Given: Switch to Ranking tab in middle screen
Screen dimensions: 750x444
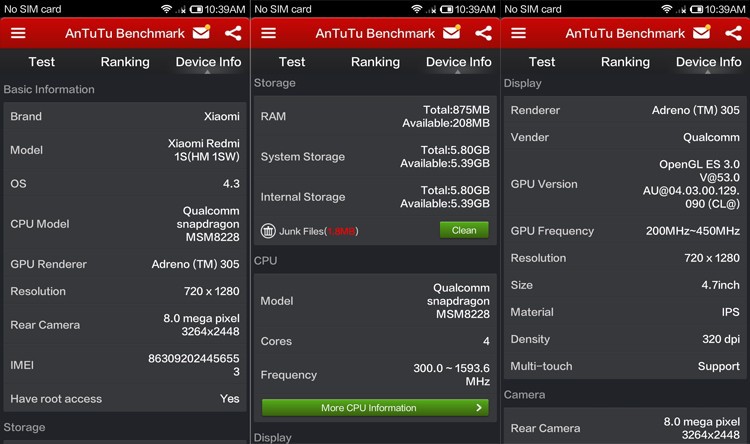Looking at the screenshot, I should (x=375, y=62).
